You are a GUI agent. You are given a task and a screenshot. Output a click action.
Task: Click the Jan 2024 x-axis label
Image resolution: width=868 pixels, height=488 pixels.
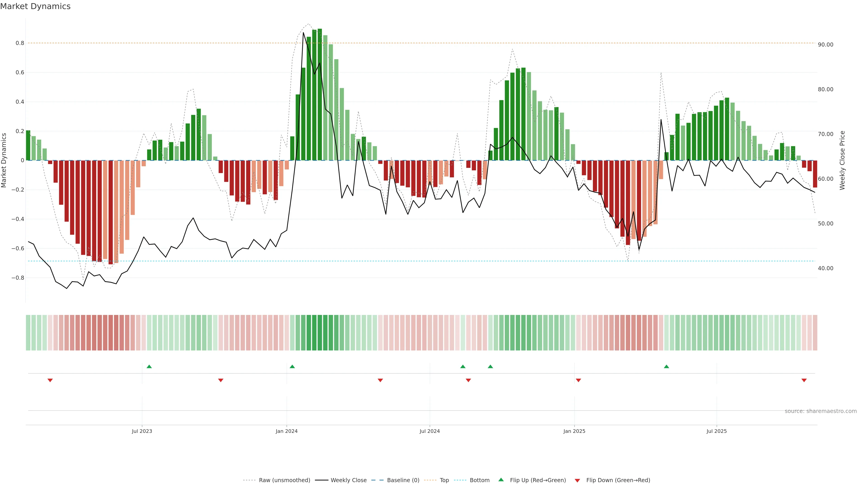(x=286, y=431)
